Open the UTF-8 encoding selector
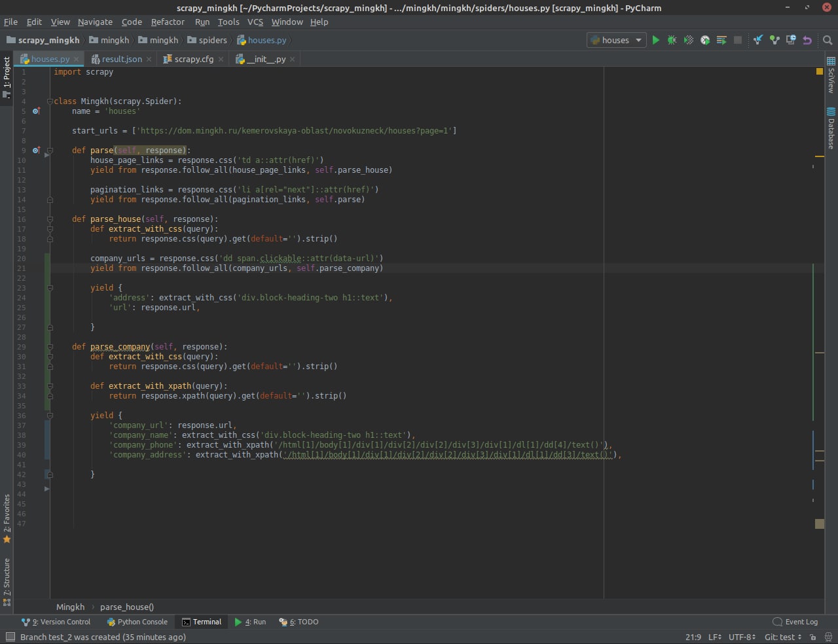This screenshot has height=644, width=838. [742, 637]
